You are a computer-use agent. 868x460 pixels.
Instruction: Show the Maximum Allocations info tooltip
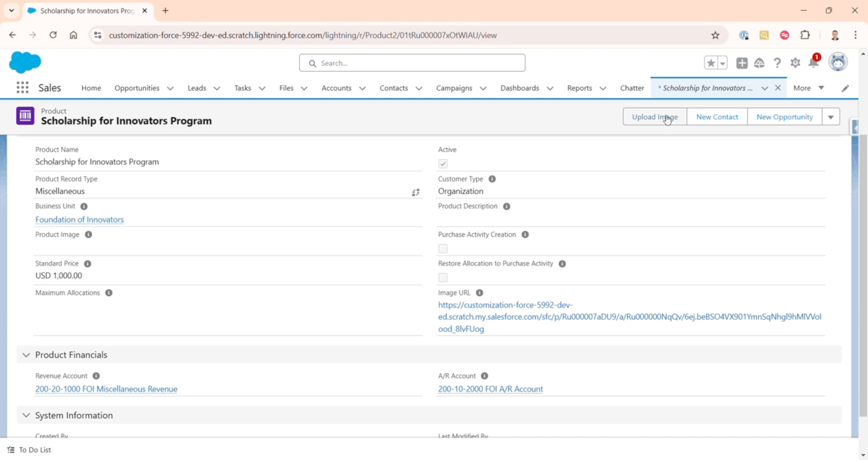click(109, 293)
